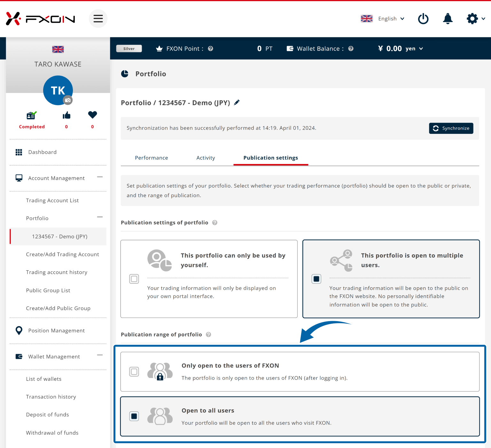This screenshot has width=491, height=448.
Task: Click the private portfolio user-chart icon
Action: [x=160, y=260]
